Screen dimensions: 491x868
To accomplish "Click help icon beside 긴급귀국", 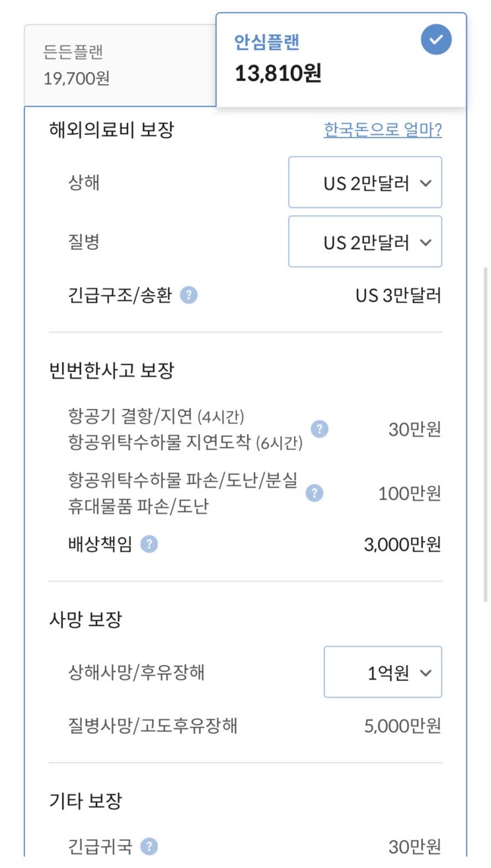I will coord(150,846).
